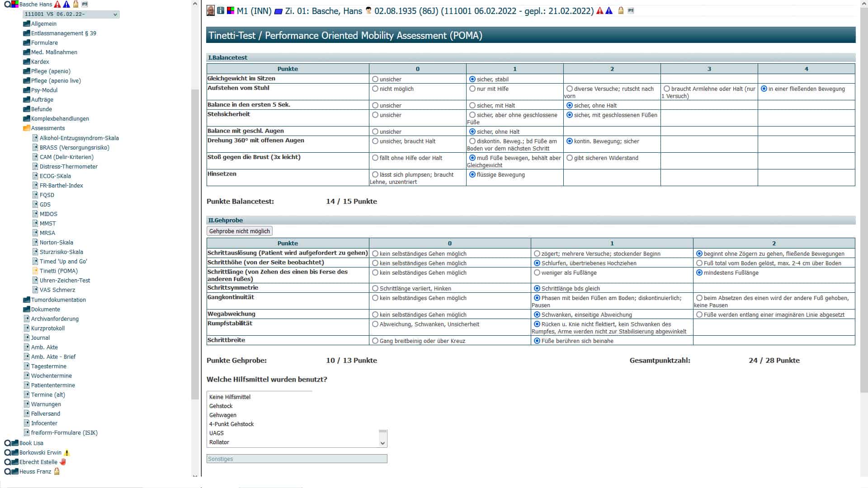Select 'Rollator' in the Hilfsmittel list

(220, 442)
